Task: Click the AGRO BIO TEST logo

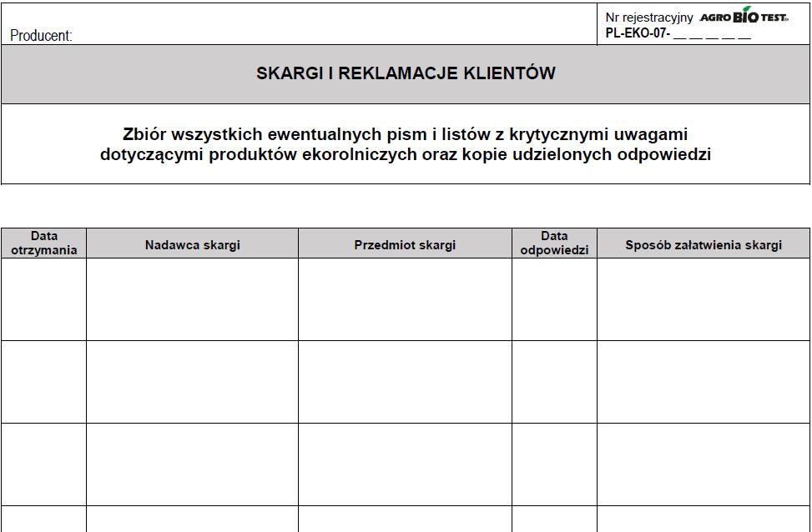Action: click(744, 16)
